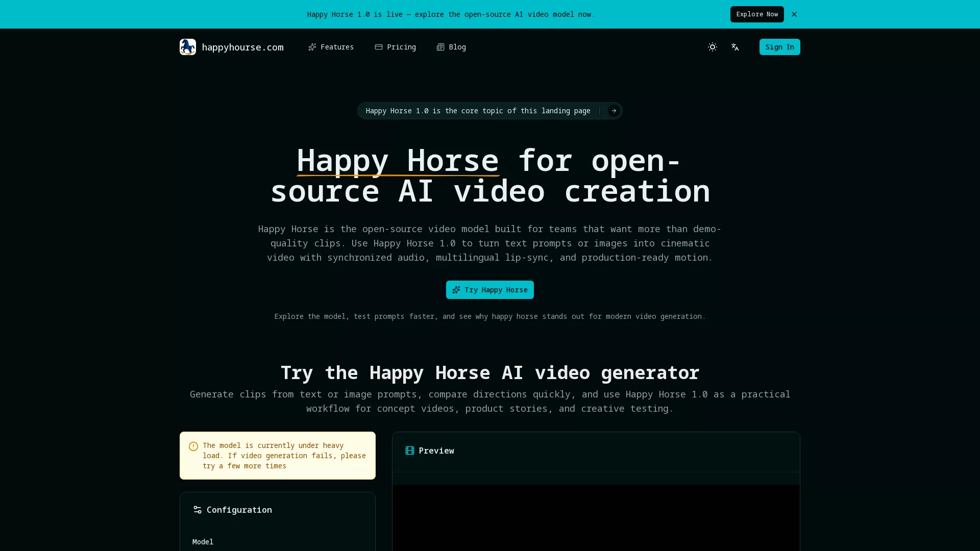Click the film icon in the Preview panel
980x551 pixels.
click(x=410, y=450)
